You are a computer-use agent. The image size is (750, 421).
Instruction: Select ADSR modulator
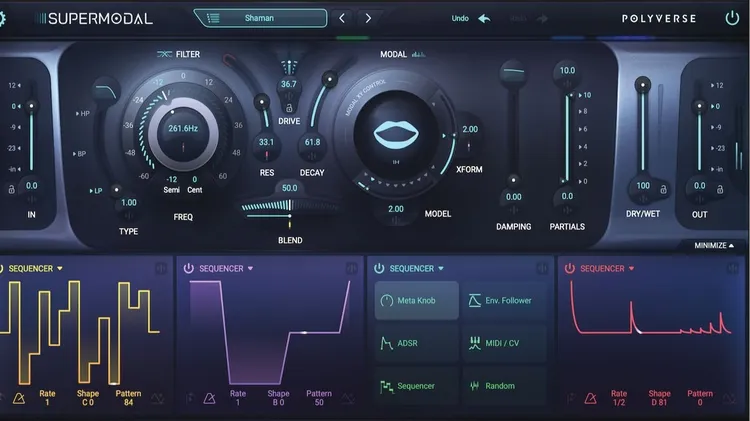click(417, 343)
